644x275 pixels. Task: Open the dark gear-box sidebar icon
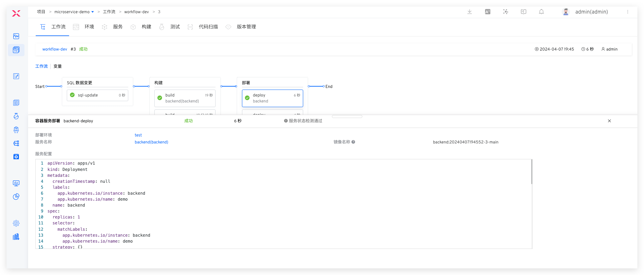click(16, 157)
